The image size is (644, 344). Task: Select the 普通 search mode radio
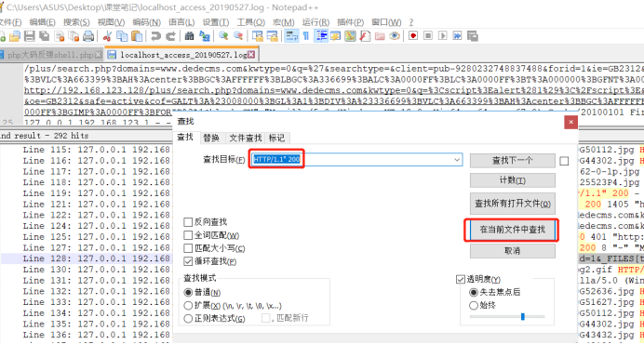pos(188,293)
